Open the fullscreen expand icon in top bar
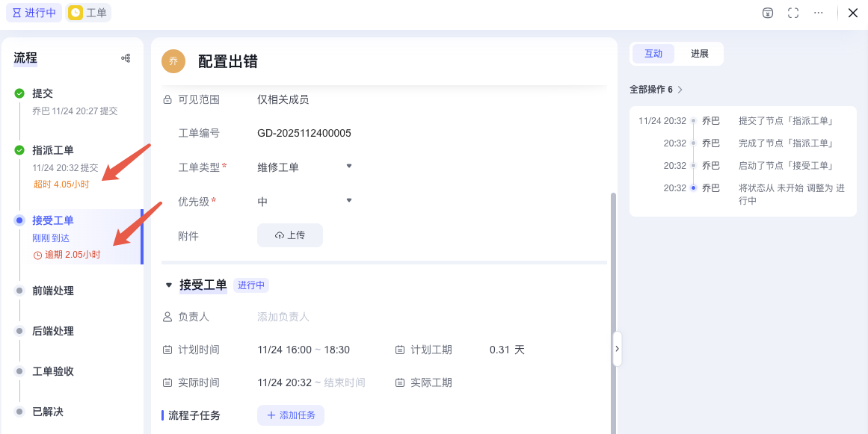This screenshot has width=868, height=434. click(x=792, y=13)
